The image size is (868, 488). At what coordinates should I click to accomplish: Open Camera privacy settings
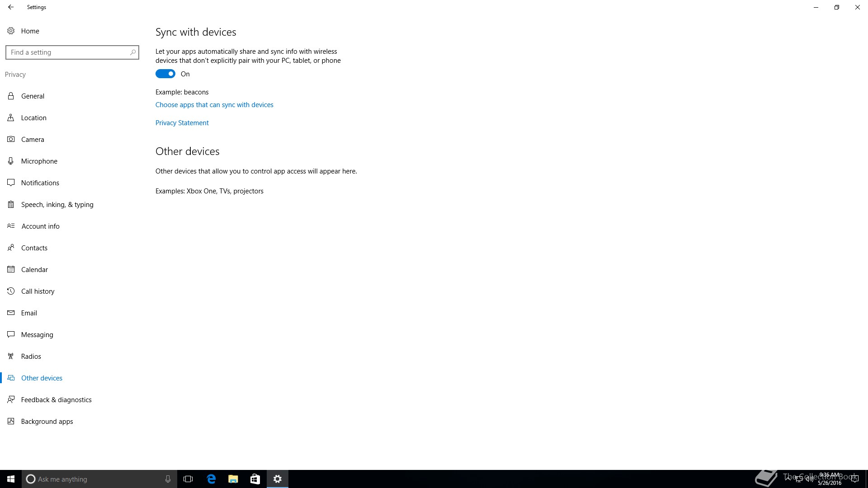tap(33, 139)
